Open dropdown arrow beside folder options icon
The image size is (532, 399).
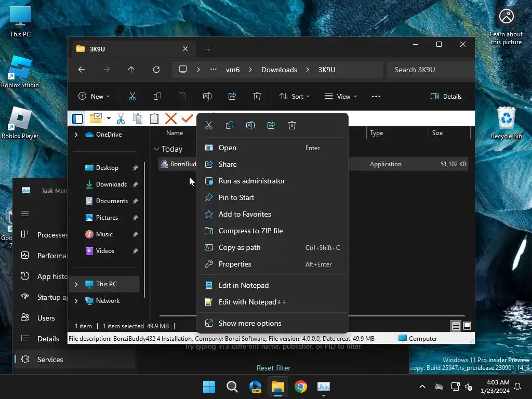tap(109, 118)
